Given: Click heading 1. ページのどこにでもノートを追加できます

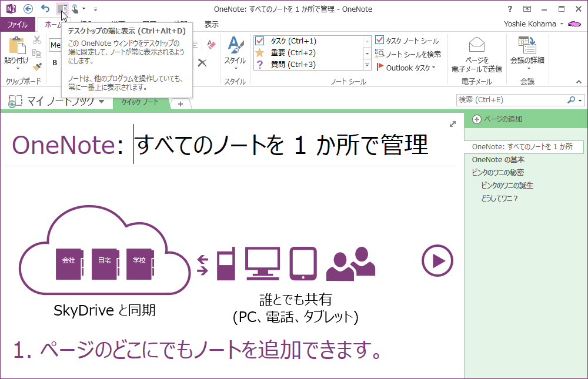Looking at the screenshot, I should pos(197,350).
